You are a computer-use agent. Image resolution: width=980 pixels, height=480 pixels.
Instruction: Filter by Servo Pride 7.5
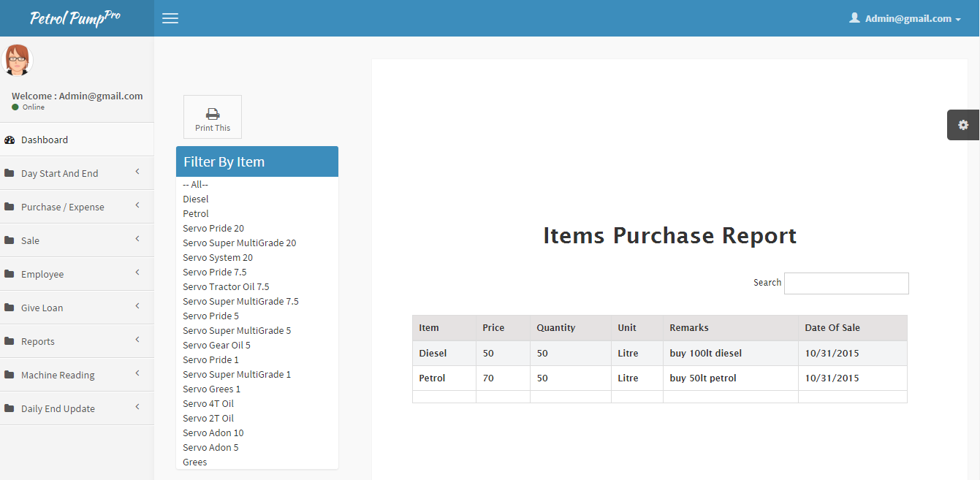pos(215,272)
